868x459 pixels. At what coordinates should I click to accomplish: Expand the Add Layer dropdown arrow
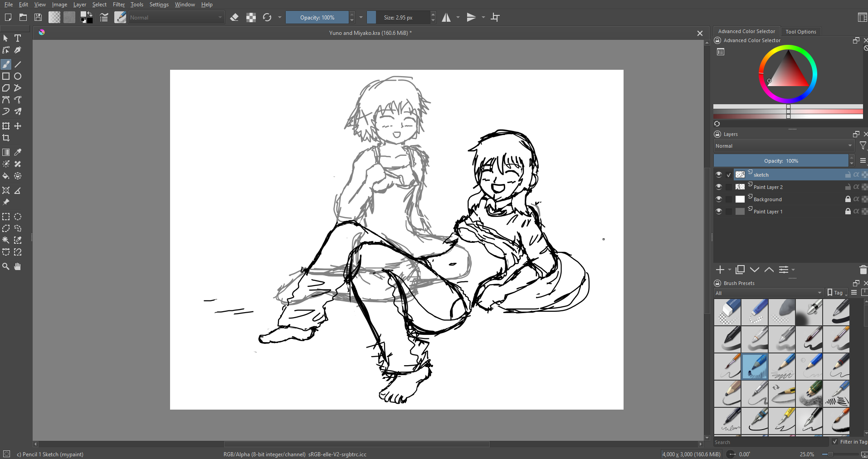[x=730, y=270]
